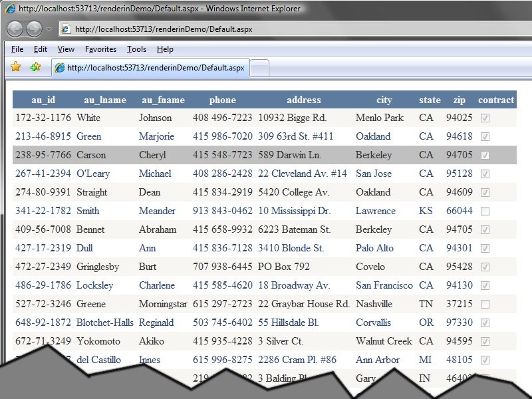532x399 pixels.
Task: Click author ID 213-46-8915
Action: 43,136
